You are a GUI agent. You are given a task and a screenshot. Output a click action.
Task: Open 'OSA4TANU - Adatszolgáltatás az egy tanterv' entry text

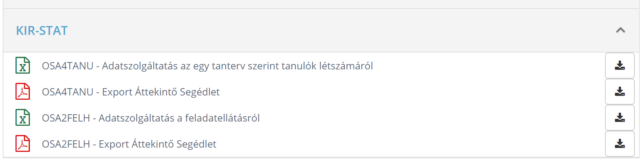(207, 66)
